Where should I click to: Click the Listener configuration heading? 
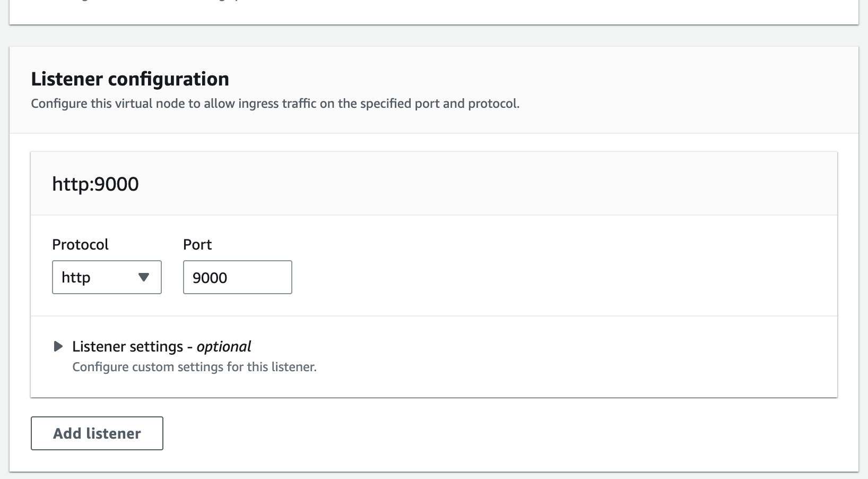pos(130,79)
